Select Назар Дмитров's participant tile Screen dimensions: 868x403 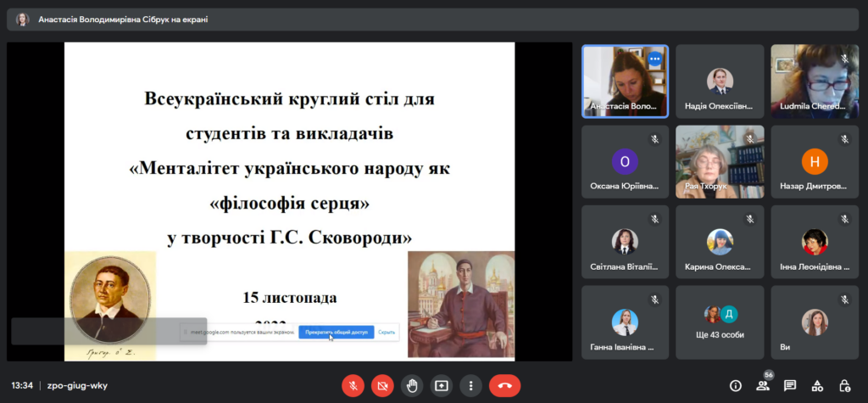[x=815, y=161]
